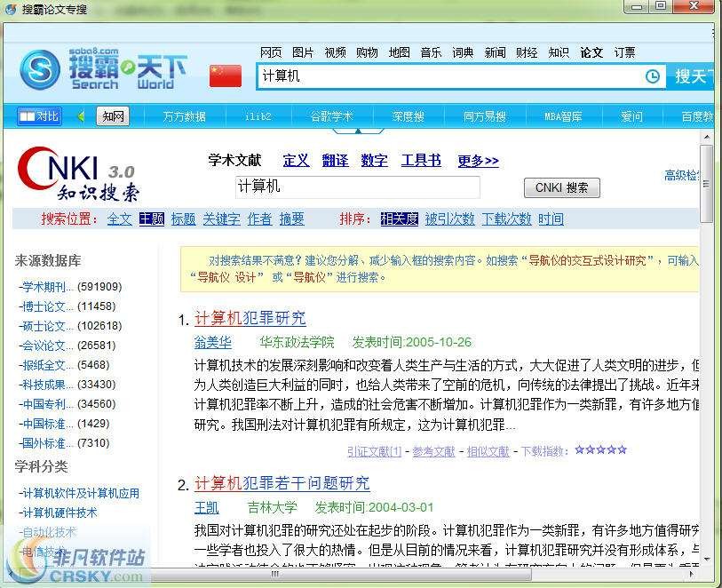Open the 订票 search category

pyautogui.click(x=624, y=52)
